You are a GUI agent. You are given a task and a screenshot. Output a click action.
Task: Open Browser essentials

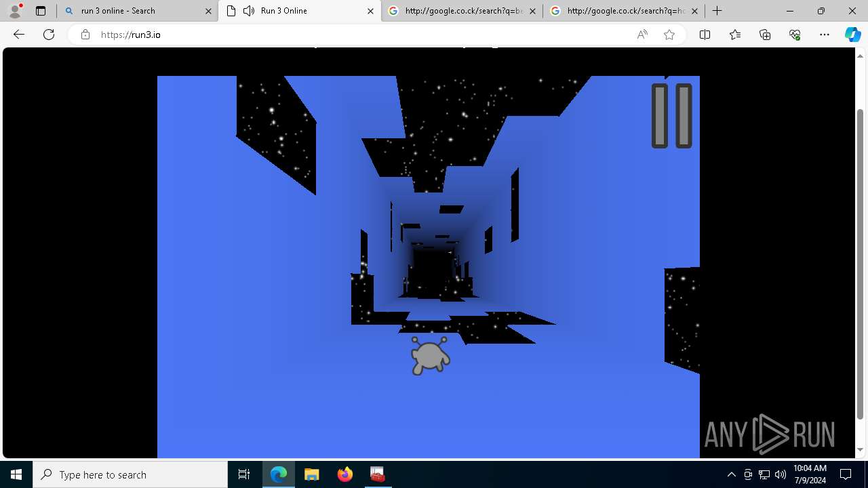point(795,35)
